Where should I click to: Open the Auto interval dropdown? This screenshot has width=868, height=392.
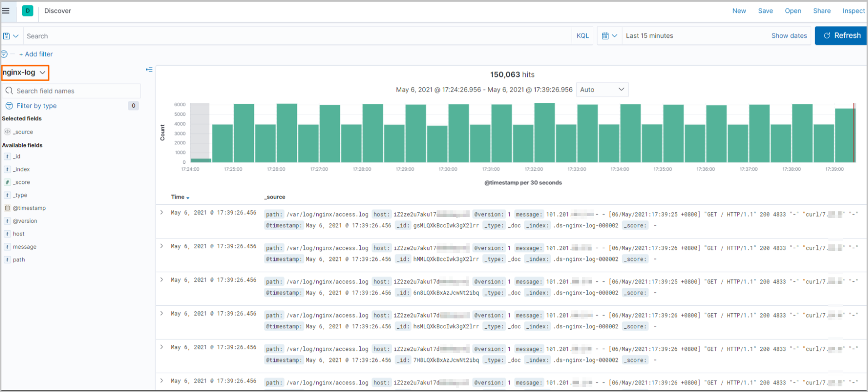coord(602,90)
